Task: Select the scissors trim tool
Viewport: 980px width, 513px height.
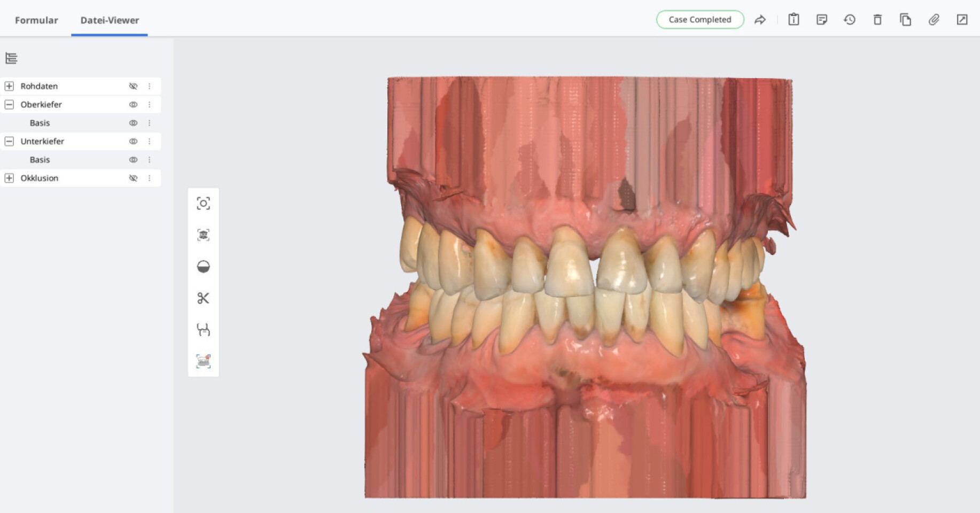Action: tap(203, 298)
